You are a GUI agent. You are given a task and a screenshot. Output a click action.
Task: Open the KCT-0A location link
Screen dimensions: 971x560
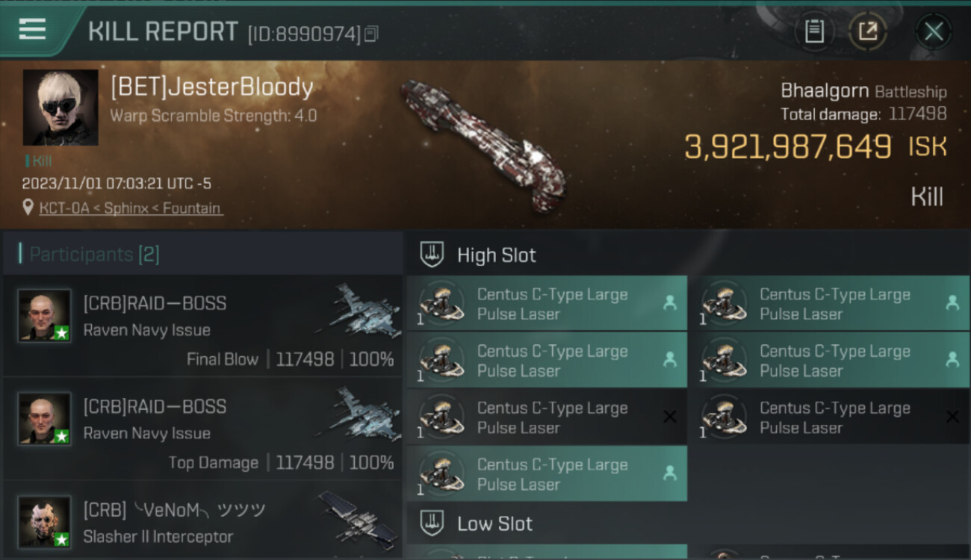[131, 208]
